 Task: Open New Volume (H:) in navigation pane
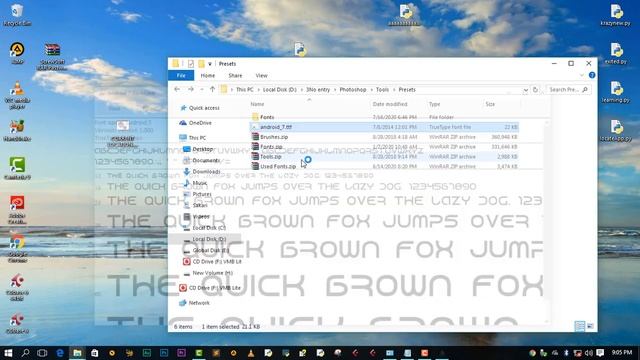[x=212, y=273]
